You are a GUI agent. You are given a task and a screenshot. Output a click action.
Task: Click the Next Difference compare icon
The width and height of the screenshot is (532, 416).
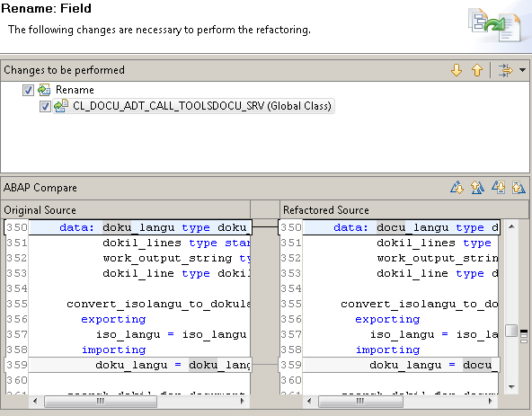click(457, 187)
